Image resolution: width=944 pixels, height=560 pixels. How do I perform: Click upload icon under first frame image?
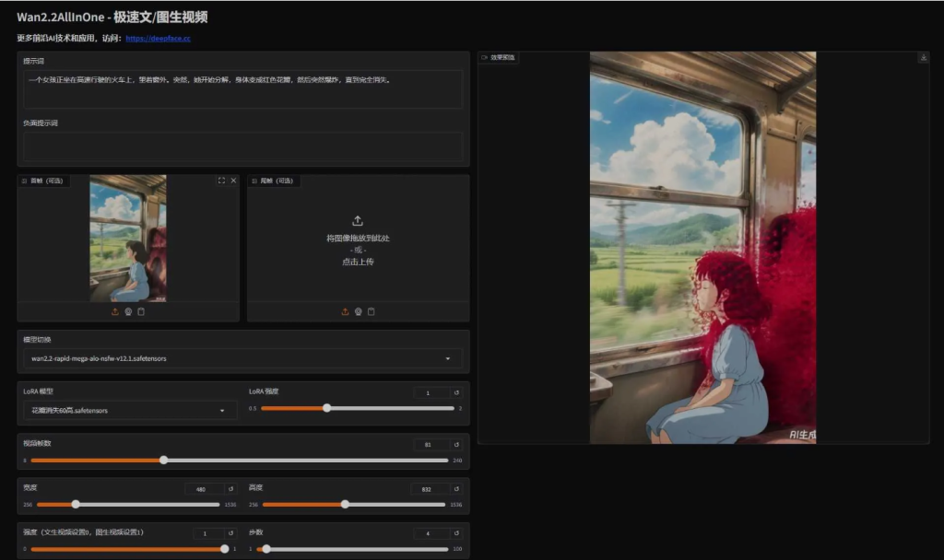115,311
